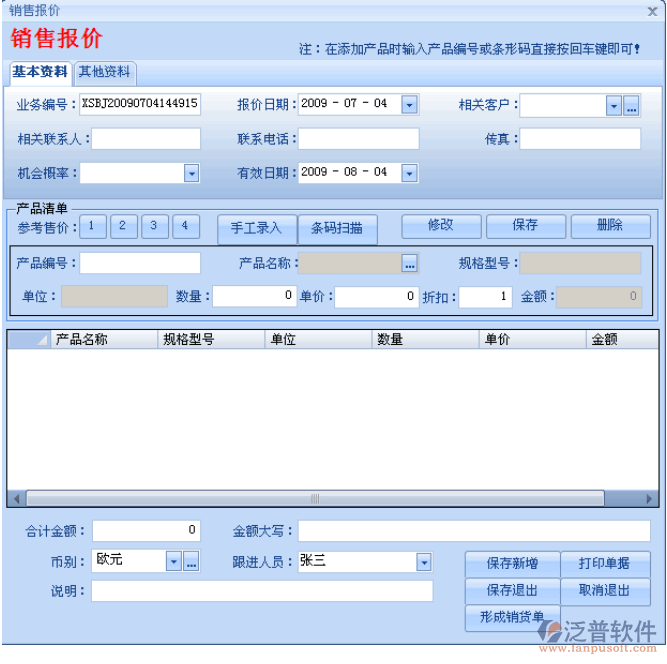Focus the 传真 input field
Image resolution: width=667 pixels, height=664 pixels.
(580, 139)
